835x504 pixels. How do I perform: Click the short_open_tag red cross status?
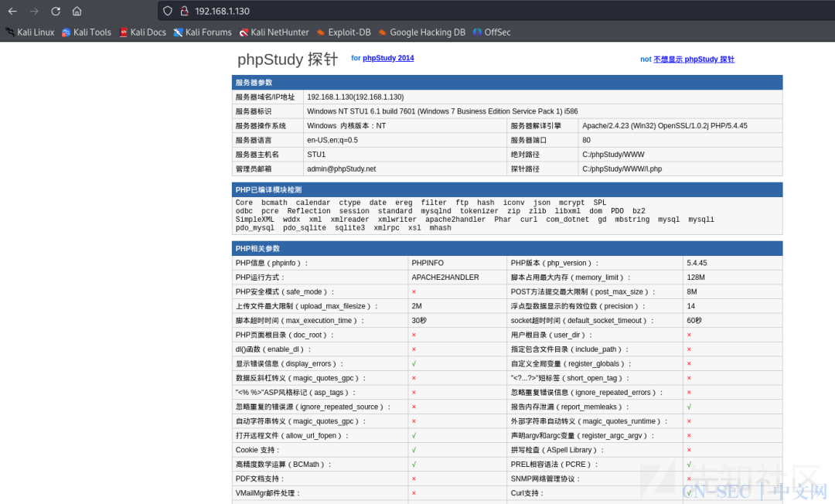point(689,378)
